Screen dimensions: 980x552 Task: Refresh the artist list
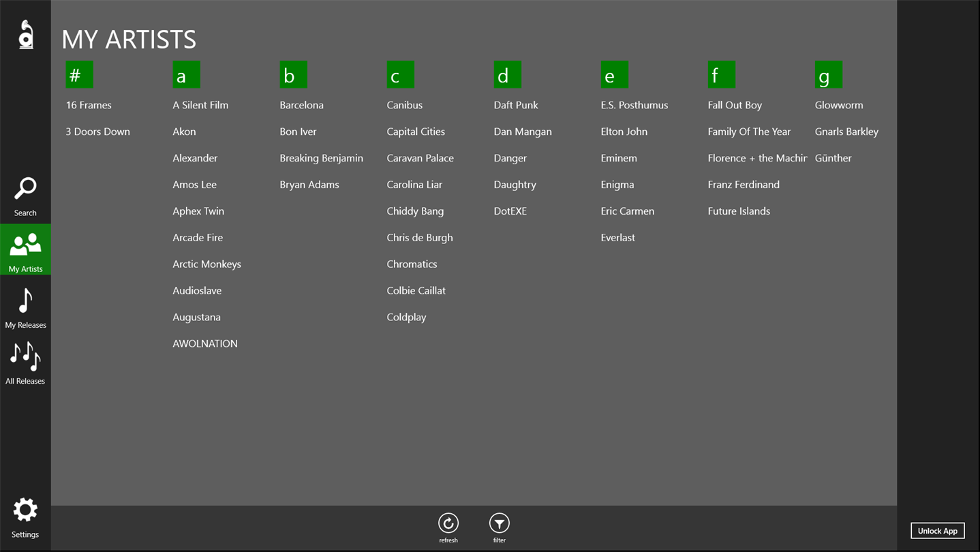448,527
